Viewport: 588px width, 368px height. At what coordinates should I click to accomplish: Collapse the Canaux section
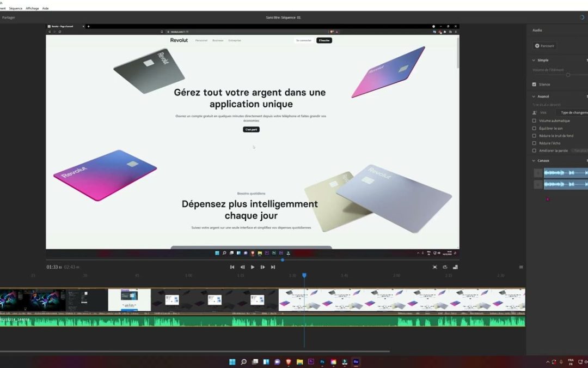click(534, 161)
